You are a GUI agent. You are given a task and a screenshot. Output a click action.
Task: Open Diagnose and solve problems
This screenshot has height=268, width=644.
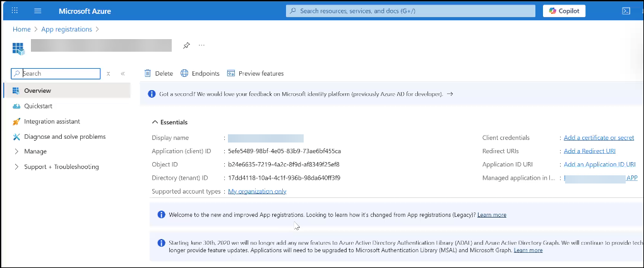pos(65,137)
